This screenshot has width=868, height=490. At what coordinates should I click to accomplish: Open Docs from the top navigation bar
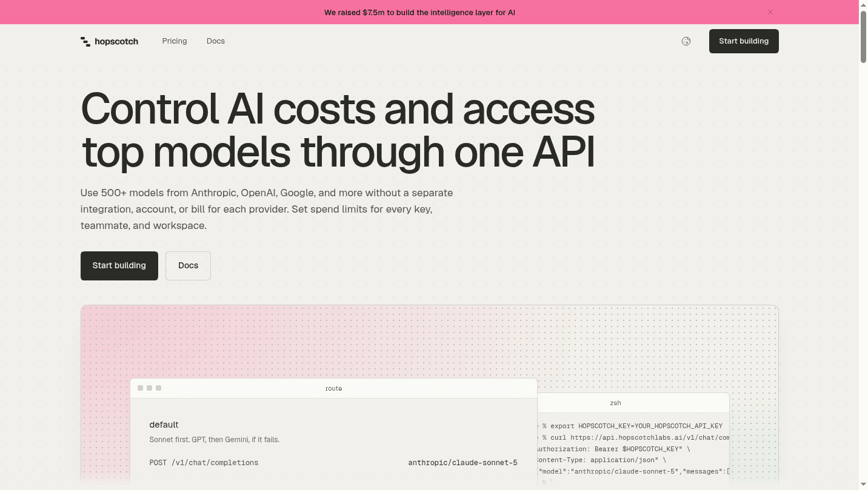216,41
